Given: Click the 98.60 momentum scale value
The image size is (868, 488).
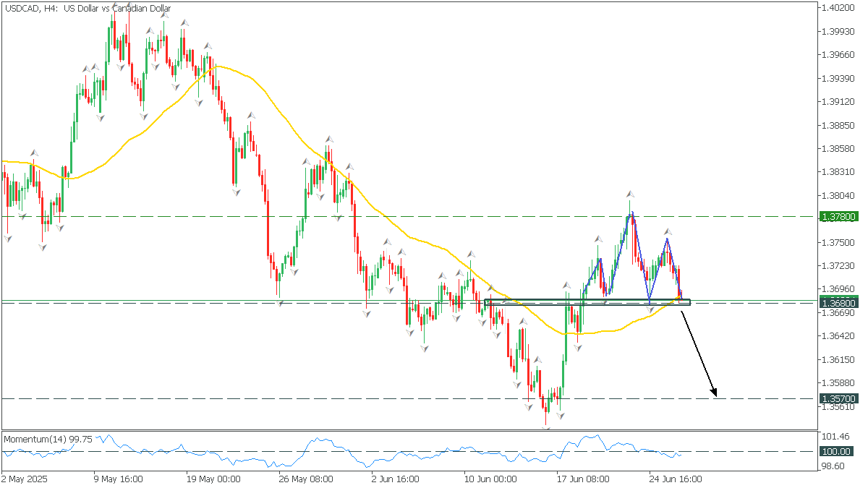Looking at the screenshot, I should pos(835,466).
